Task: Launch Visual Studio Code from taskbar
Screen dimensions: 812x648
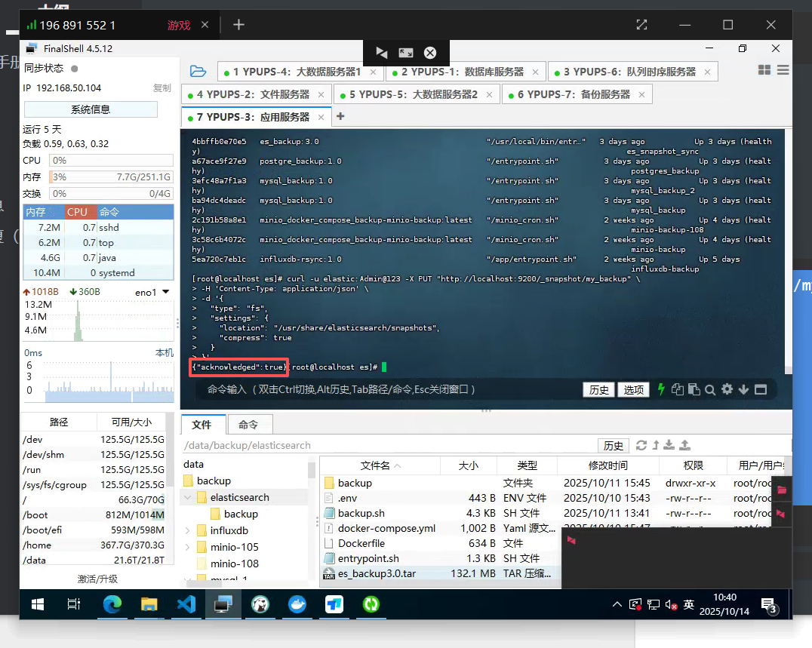Action: (186, 604)
